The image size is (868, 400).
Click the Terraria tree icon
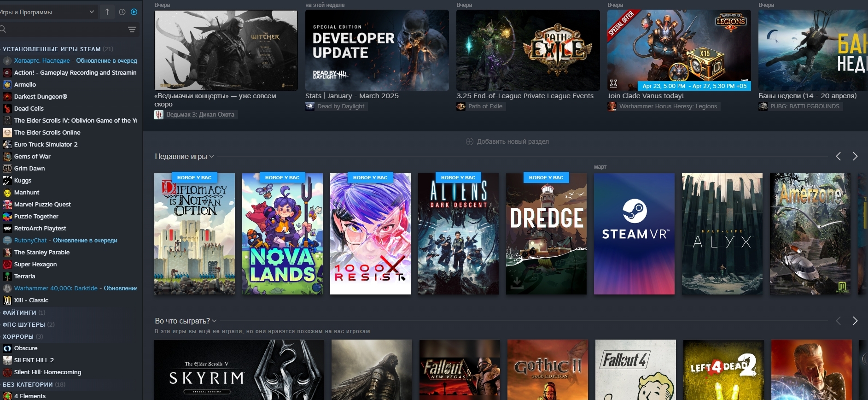[x=7, y=276]
